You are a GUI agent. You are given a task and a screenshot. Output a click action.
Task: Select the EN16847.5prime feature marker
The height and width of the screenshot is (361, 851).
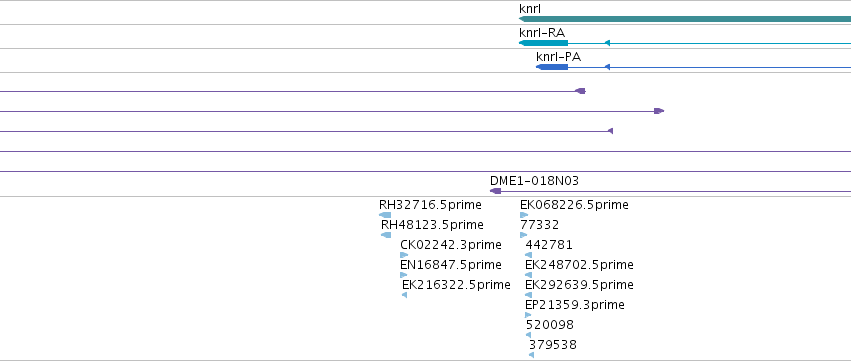(x=403, y=275)
